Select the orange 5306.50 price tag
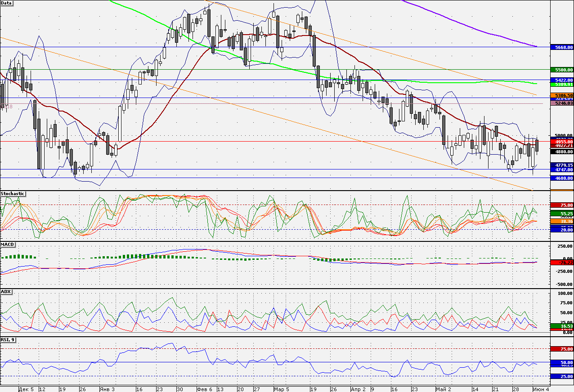 (562, 95)
